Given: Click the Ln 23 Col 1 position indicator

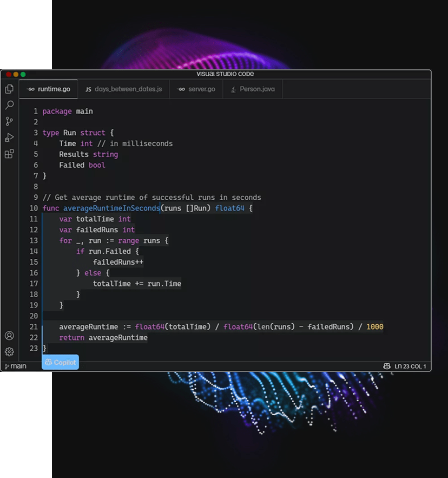Looking at the screenshot, I should [x=410, y=366].
